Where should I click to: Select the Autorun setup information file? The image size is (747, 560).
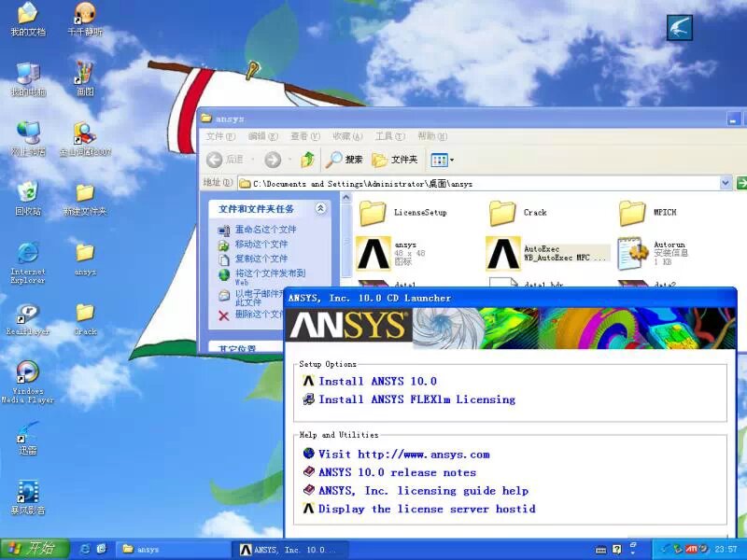coord(633,253)
